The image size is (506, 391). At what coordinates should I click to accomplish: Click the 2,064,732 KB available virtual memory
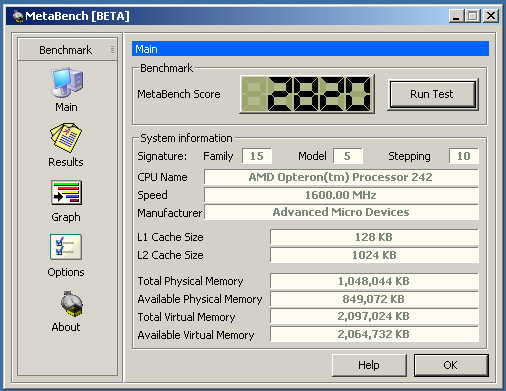(374, 334)
